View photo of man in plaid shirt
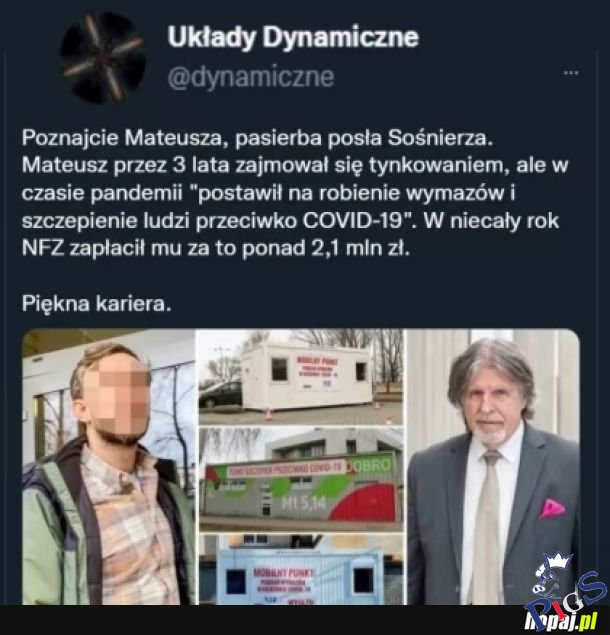610x635 pixels. 109,467
